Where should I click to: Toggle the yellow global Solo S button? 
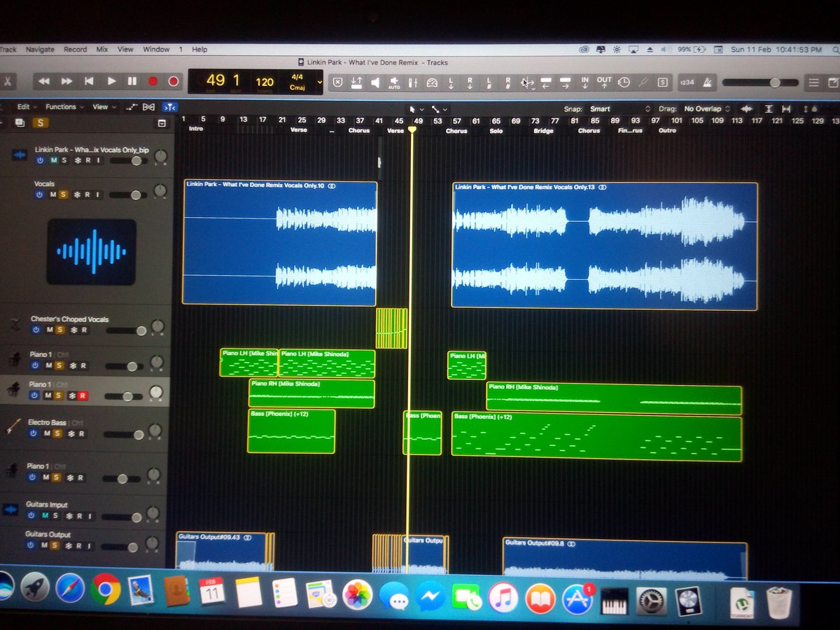41,122
